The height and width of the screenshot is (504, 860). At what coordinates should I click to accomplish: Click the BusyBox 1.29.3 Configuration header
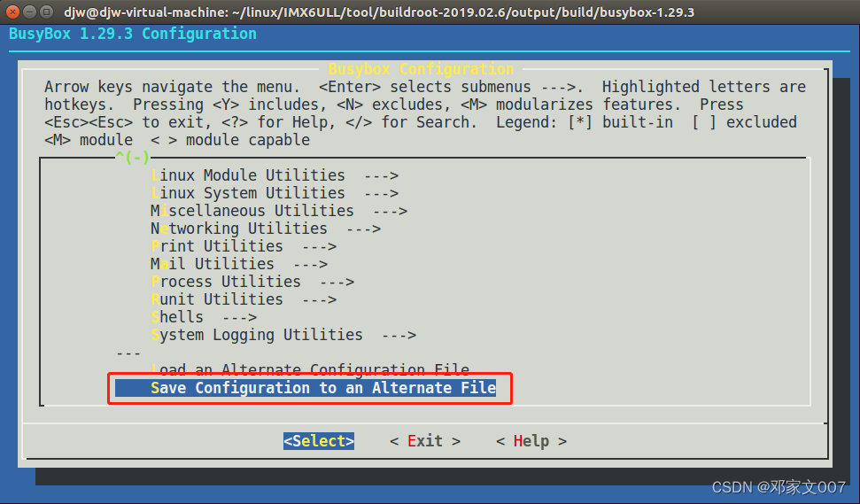[133, 34]
